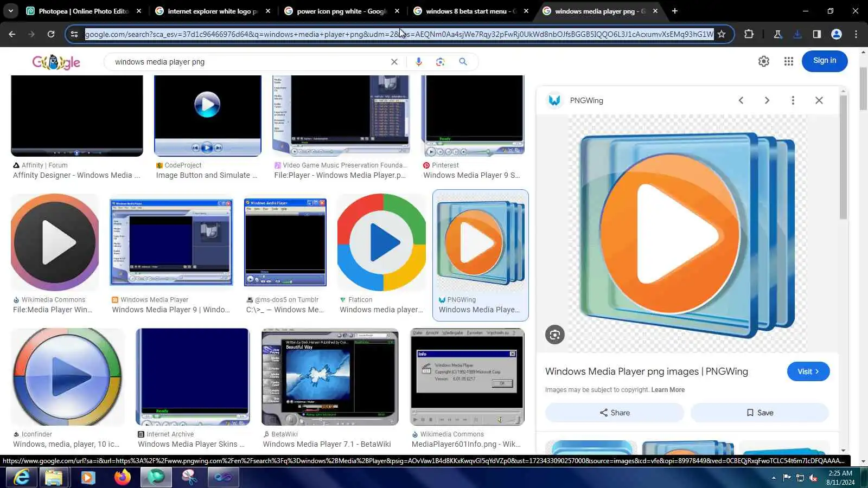View site information in address bar
This screenshot has height=488, width=868.
(74, 34)
